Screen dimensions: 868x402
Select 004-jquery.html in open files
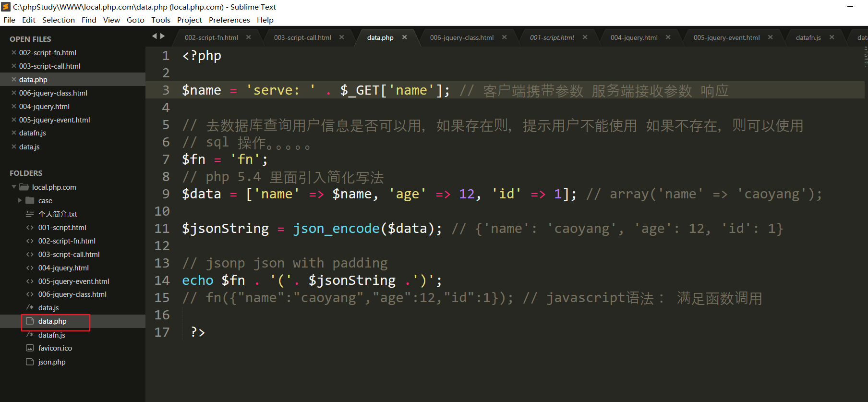click(x=44, y=107)
